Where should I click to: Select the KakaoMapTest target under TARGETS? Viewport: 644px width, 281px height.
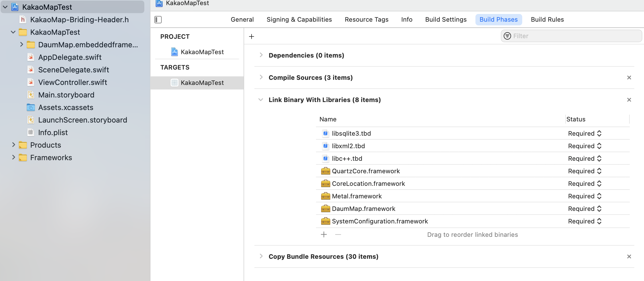point(197,83)
